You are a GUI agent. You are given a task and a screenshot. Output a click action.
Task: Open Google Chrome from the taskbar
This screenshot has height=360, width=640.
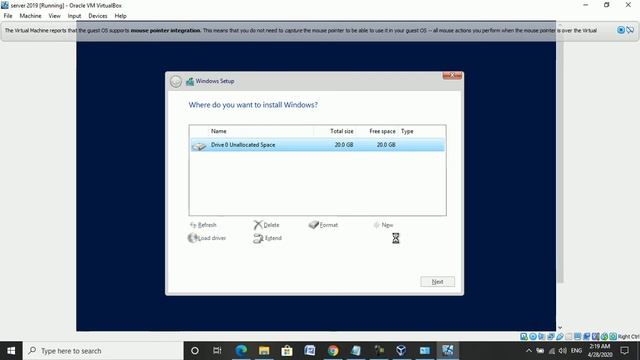click(333, 351)
